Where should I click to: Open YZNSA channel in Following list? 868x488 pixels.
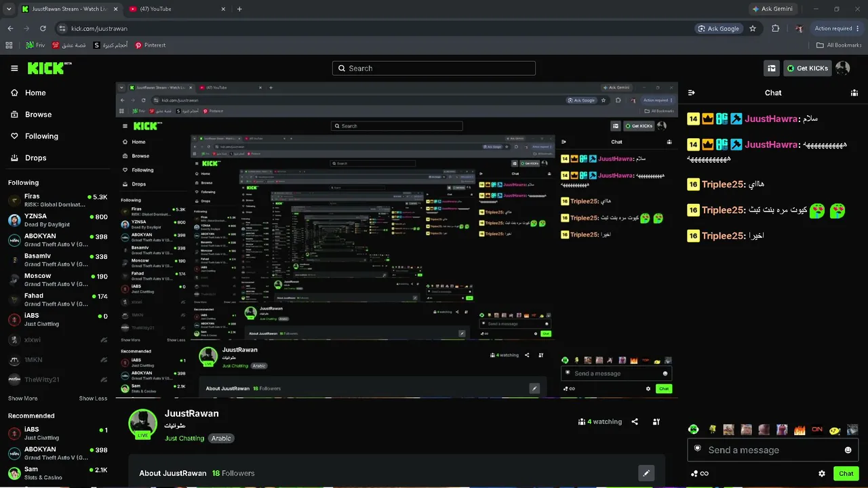tap(58, 220)
